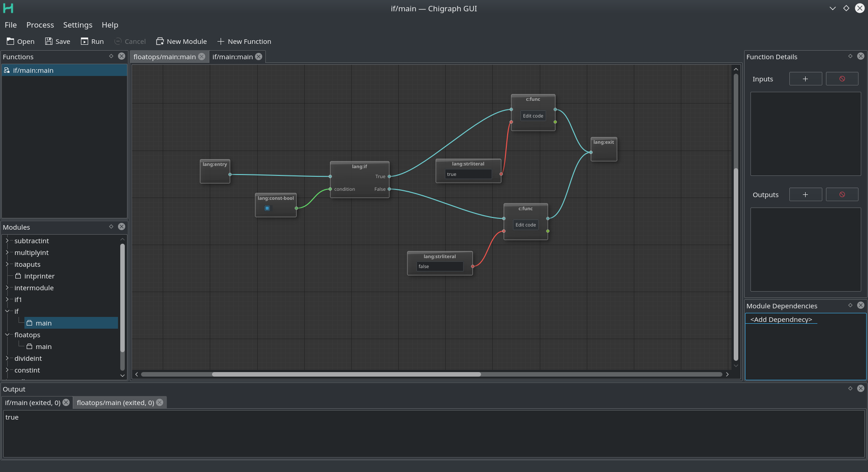The height and width of the screenshot is (472, 868).
Task: Create a module via the New Module icon
Action: [160, 41]
